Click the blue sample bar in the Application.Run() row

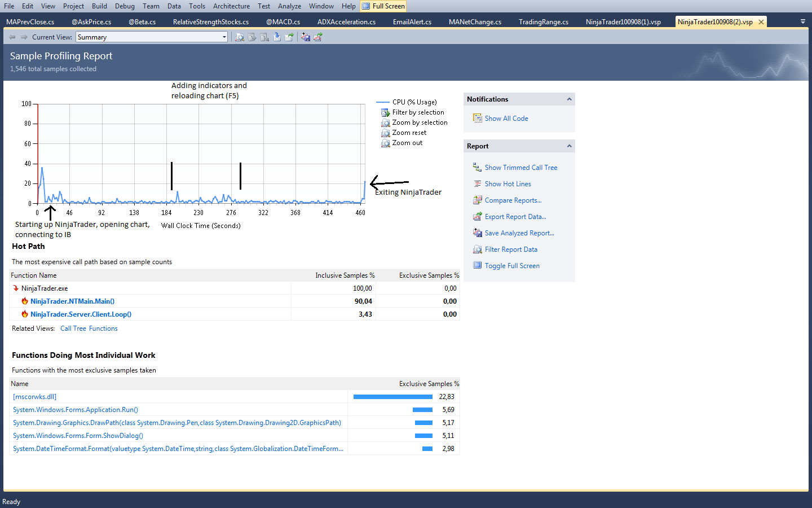(422, 410)
